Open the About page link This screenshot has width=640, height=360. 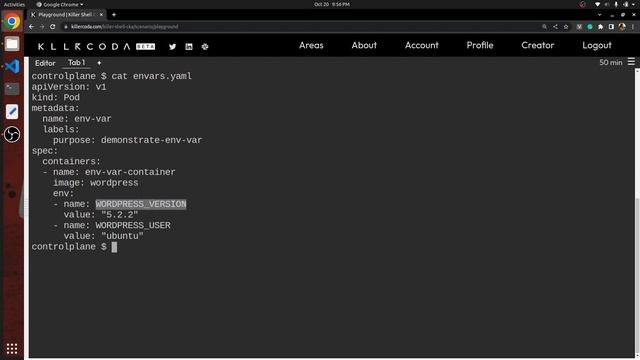[x=364, y=45]
